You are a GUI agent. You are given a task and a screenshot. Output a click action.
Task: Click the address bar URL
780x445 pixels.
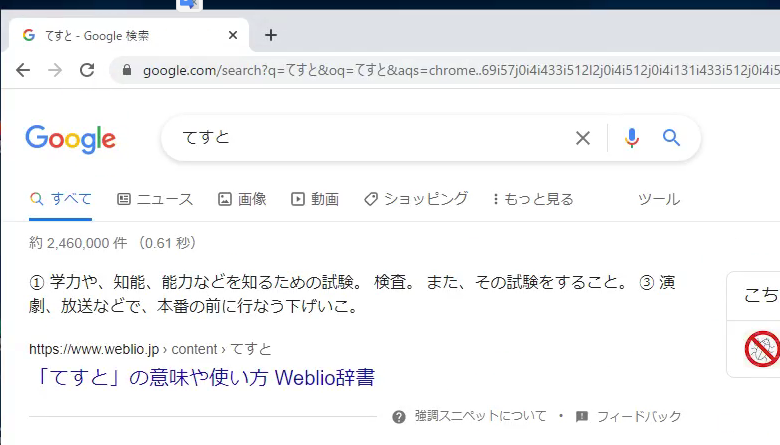461,71
